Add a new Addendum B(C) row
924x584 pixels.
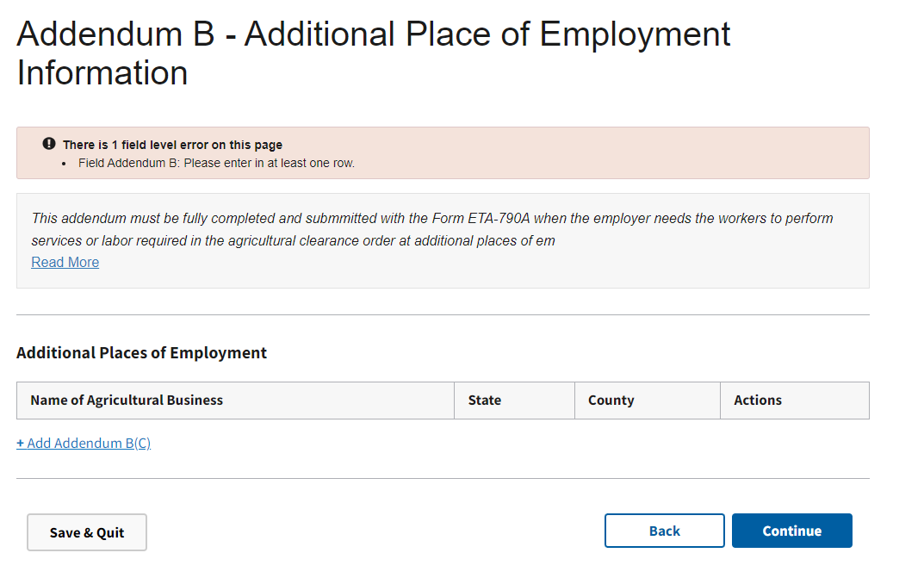tap(88, 443)
